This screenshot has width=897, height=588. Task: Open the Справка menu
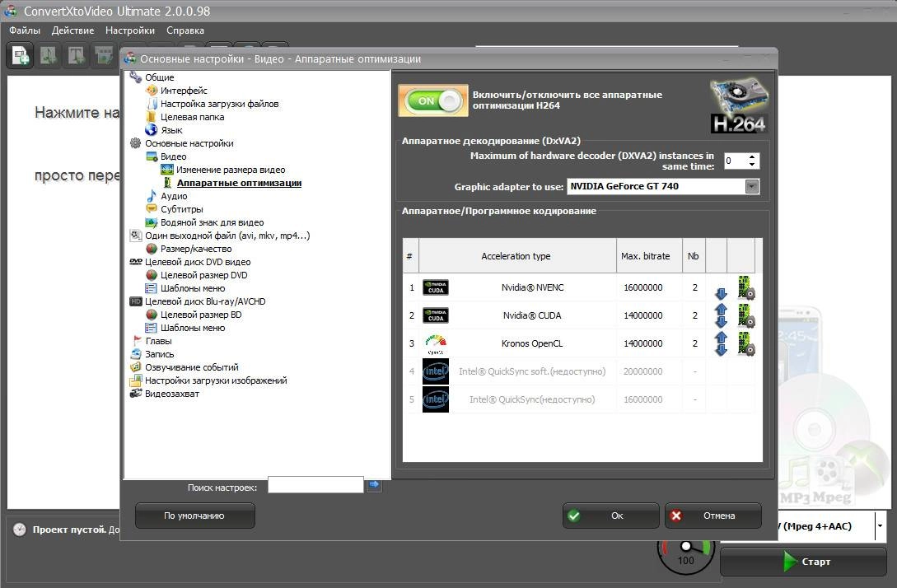[x=185, y=30]
